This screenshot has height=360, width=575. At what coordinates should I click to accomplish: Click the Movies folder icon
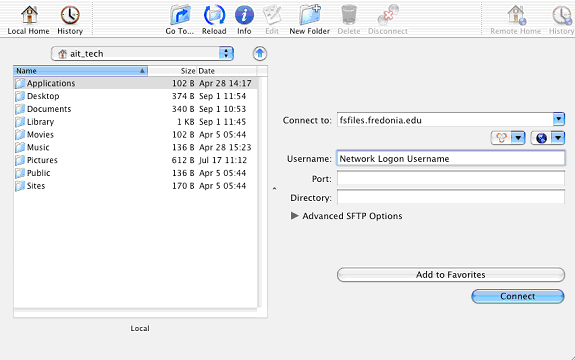pos(20,135)
